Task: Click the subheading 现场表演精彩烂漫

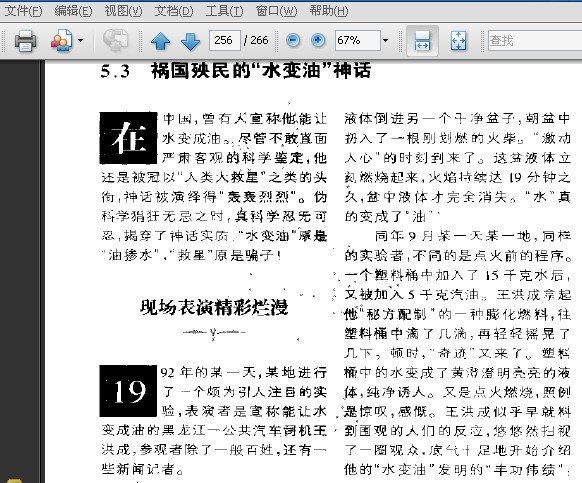Action: tap(214, 307)
